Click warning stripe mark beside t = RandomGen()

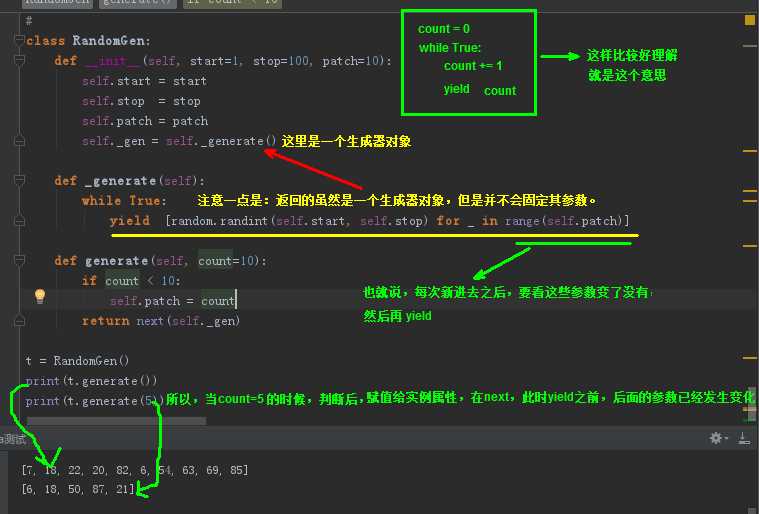pos(749,358)
